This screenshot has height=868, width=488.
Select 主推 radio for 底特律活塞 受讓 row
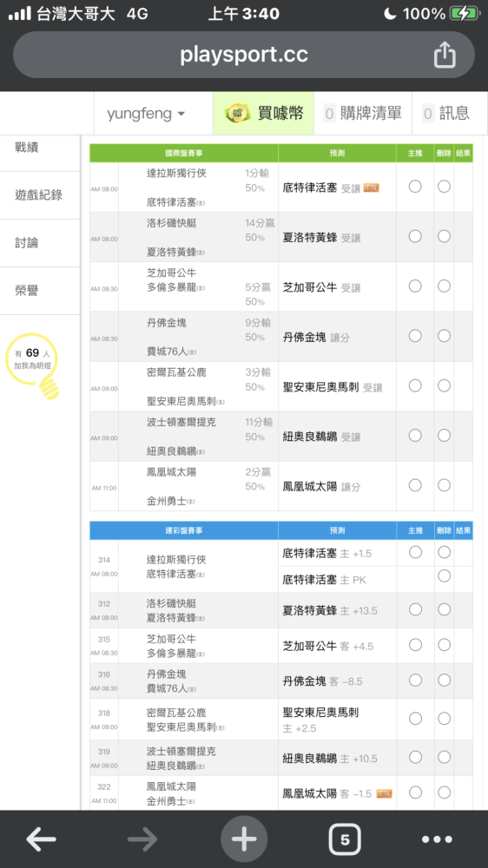pyautogui.click(x=415, y=187)
